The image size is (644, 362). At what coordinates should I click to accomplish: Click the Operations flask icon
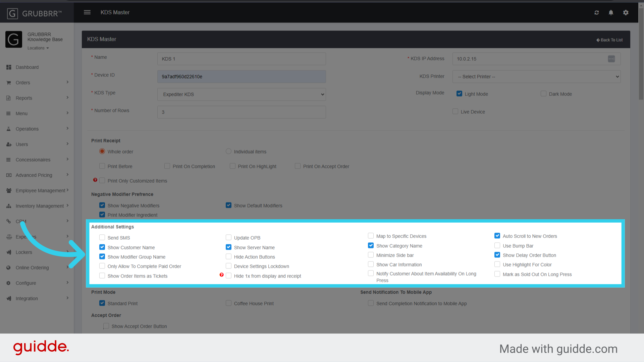click(x=9, y=129)
